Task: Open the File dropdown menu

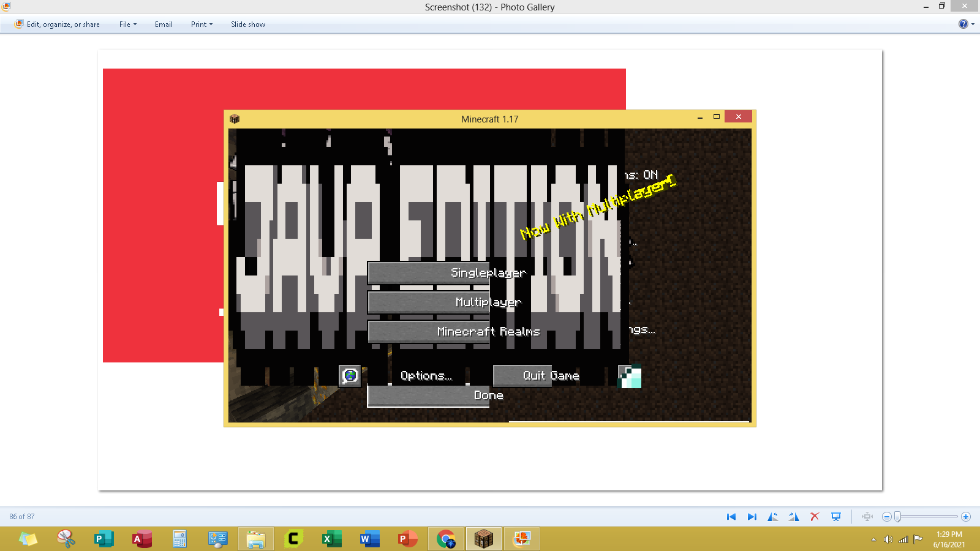Action: 127,24
